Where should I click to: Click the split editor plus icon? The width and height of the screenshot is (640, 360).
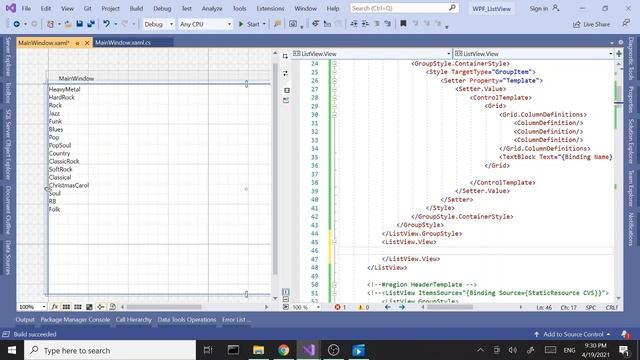[619, 53]
